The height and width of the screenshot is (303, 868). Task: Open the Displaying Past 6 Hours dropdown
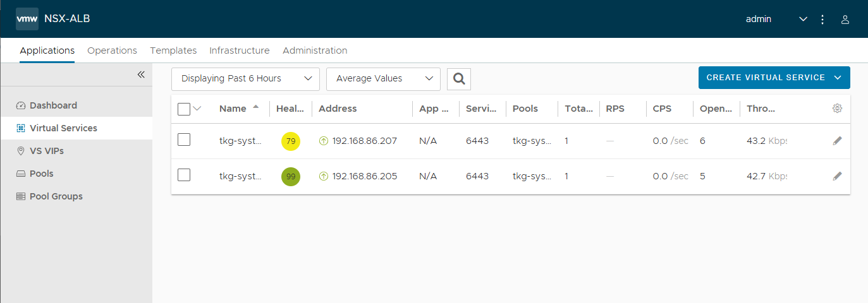click(245, 79)
